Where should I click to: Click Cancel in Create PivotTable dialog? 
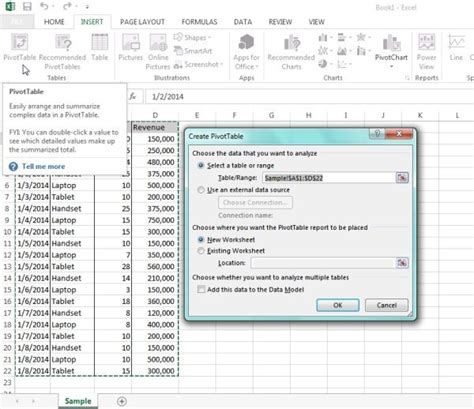pos(387,305)
